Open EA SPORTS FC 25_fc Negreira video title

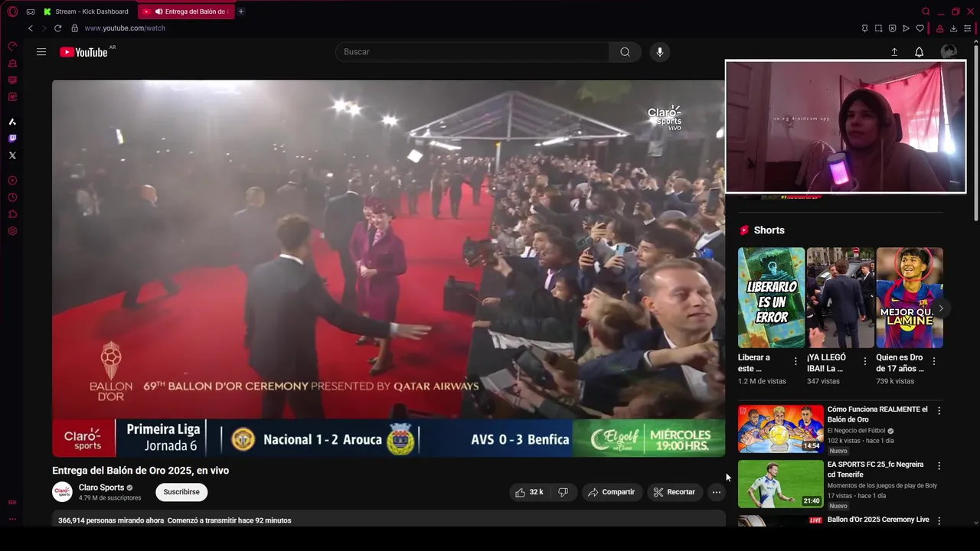(876, 469)
